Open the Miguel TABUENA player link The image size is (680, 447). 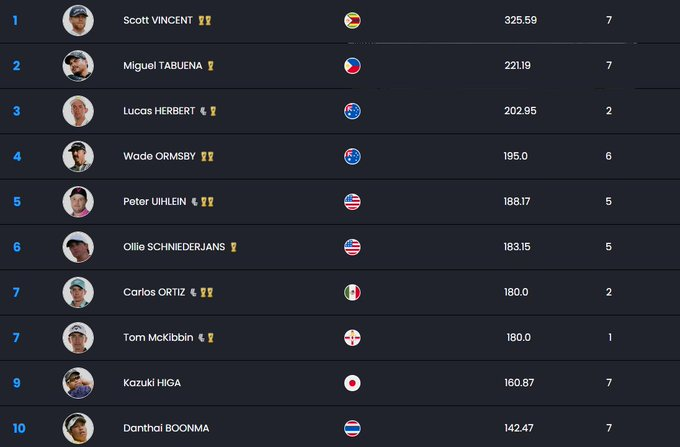(x=163, y=65)
